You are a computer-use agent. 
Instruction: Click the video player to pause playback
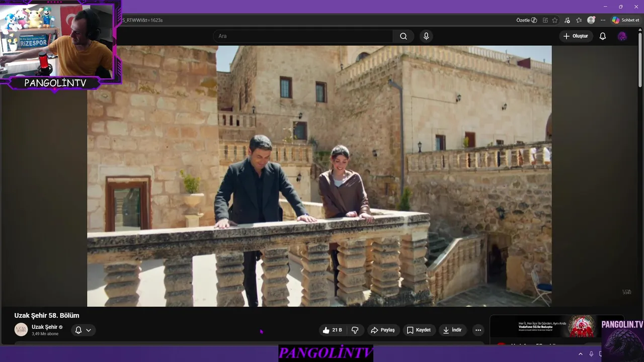(319, 176)
